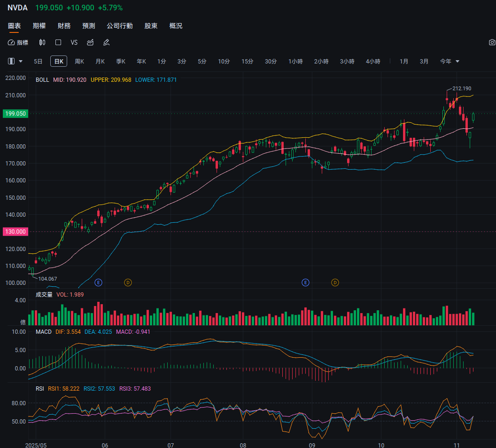Click the 成交量 volume label
The image size is (496, 448).
[x=44, y=294]
